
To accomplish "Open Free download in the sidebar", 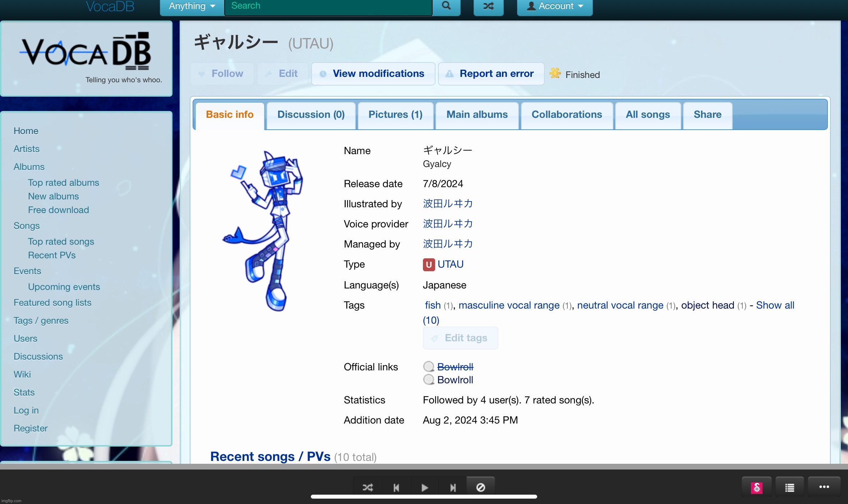I will coord(59,210).
